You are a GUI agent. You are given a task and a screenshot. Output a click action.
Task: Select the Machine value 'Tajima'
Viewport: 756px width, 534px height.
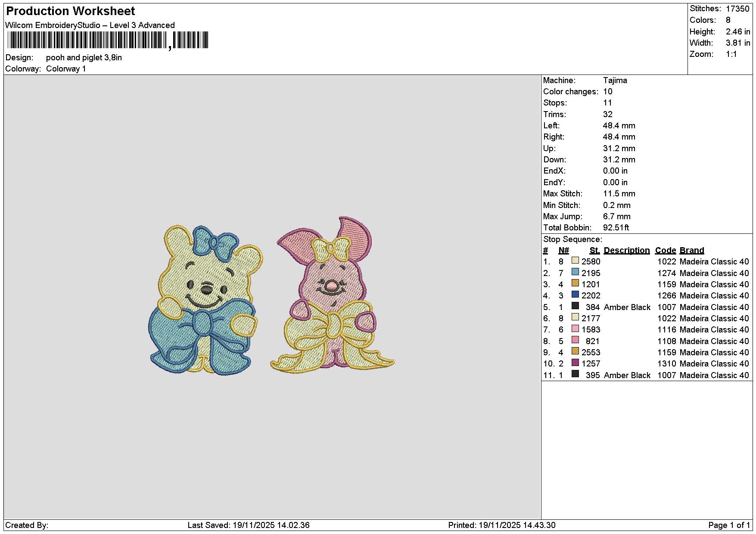(x=615, y=81)
